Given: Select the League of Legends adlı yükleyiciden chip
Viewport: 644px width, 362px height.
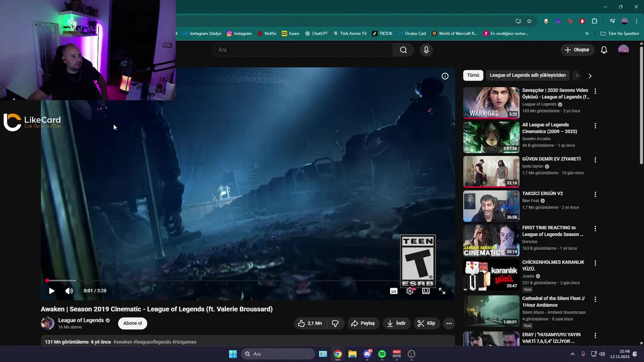Looking at the screenshot, I should pos(528,75).
